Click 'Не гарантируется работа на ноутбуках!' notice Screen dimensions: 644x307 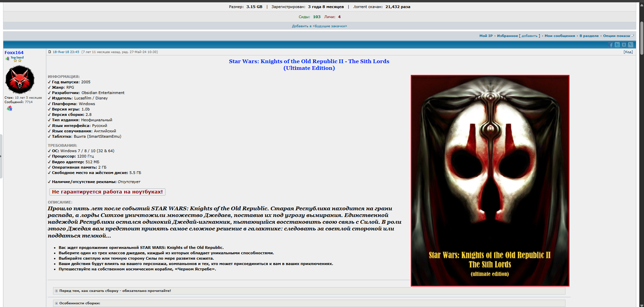(x=107, y=192)
